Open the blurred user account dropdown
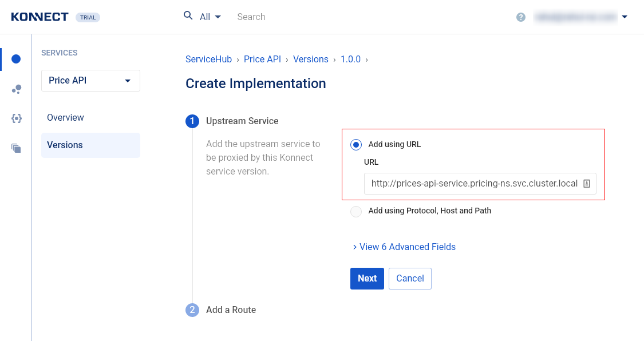 coord(580,17)
